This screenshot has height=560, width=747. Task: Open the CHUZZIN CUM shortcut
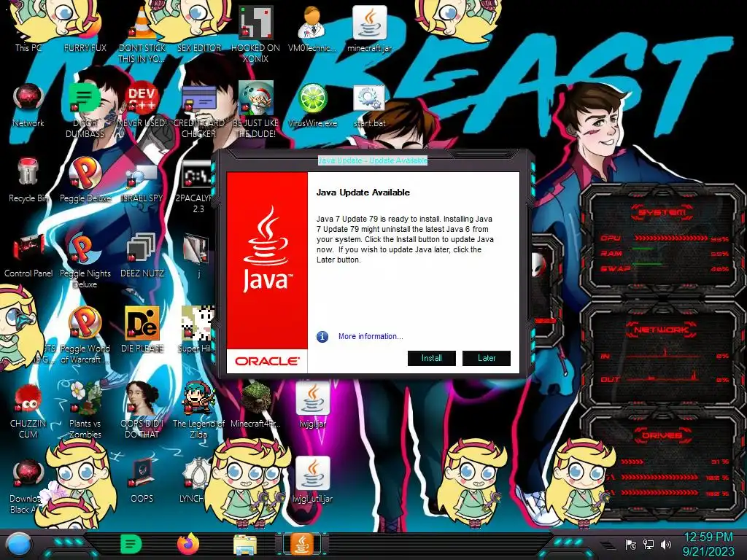click(x=28, y=411)
